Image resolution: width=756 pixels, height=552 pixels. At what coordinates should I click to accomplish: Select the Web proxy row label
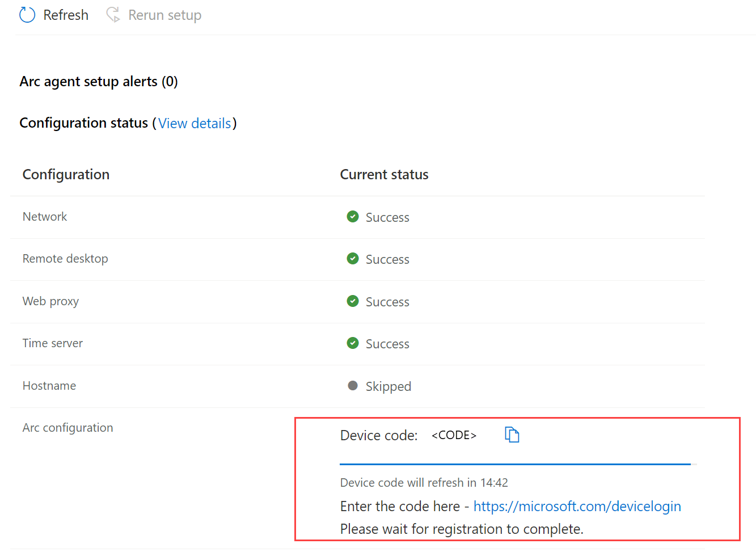[50, 301]
